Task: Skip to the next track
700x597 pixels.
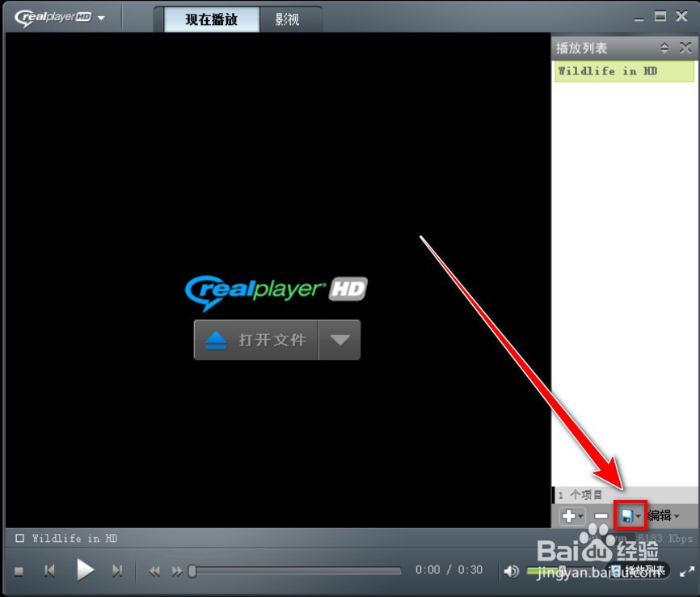Action: point(117,570)
